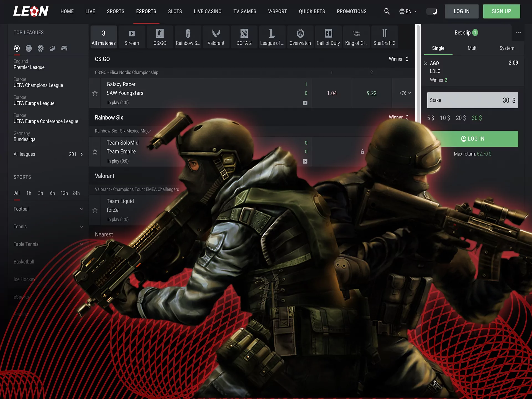Image resolution: width=532 pixels, height=399 pixels.
Task: Open All leagues 201 list
Action: (x=48, y=154)
